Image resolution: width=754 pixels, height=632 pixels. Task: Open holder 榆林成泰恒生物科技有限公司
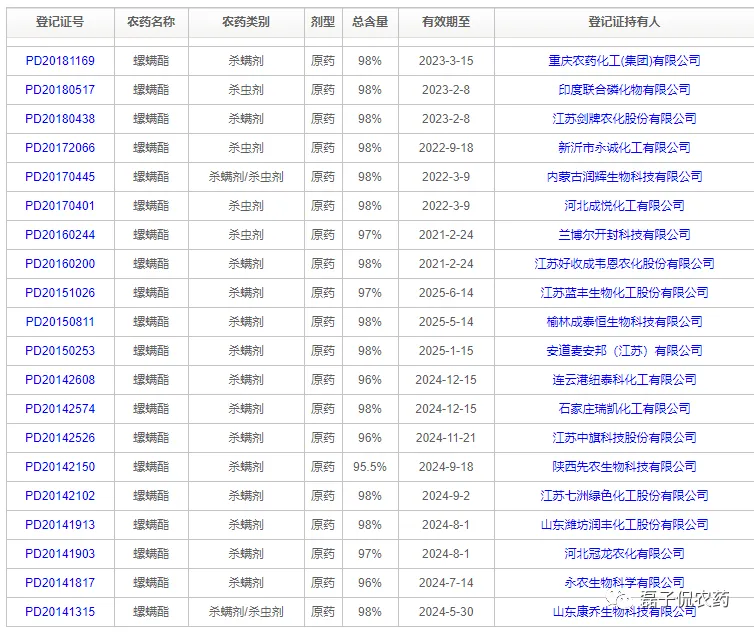click(624, 322)
